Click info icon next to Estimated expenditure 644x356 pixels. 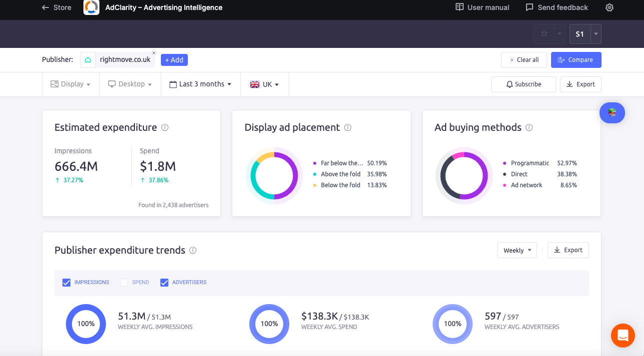(165, 127)
